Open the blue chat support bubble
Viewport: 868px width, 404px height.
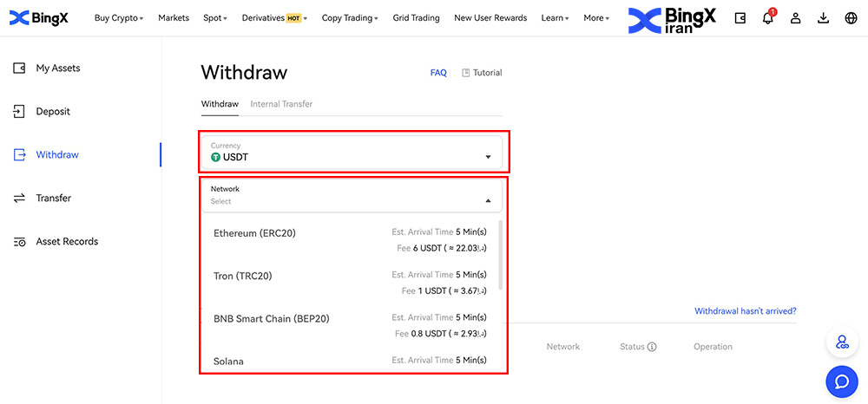pos(841,381)
